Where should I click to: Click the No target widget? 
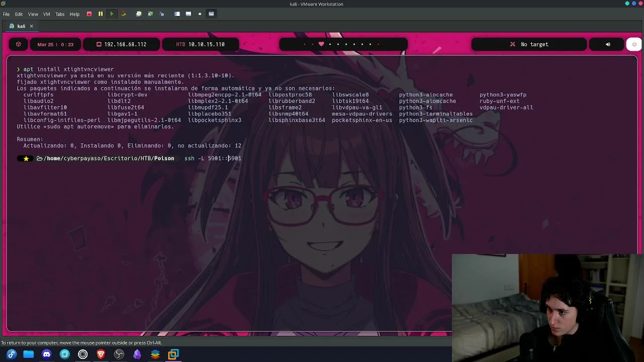(529, 44)
